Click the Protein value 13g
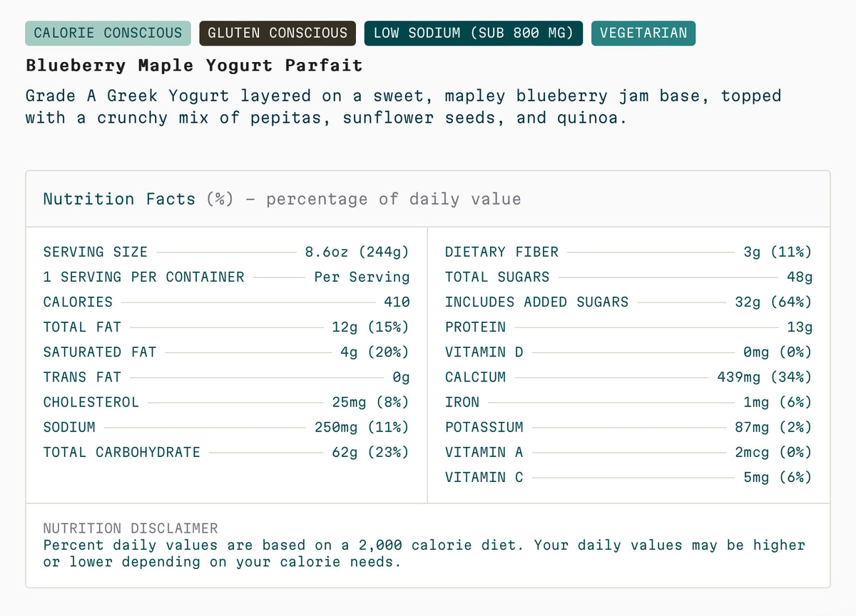 (x=800, y=327)
